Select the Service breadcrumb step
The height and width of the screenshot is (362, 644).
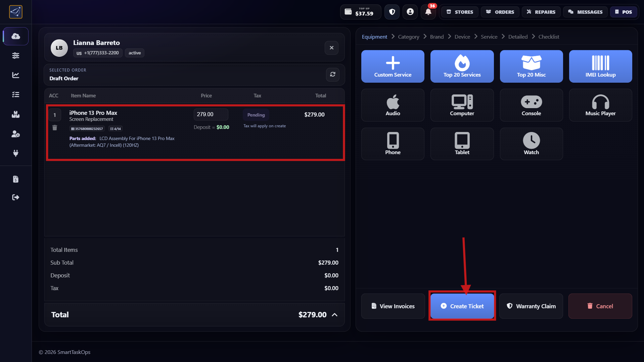[x=489, y=37]
